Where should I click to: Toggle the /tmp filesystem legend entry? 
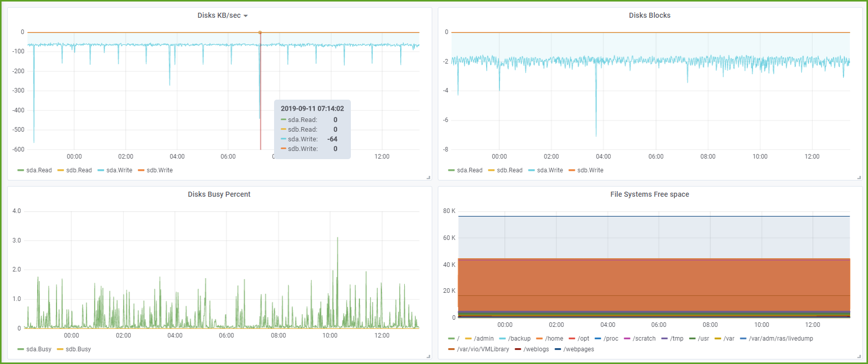tap(673, 339)
